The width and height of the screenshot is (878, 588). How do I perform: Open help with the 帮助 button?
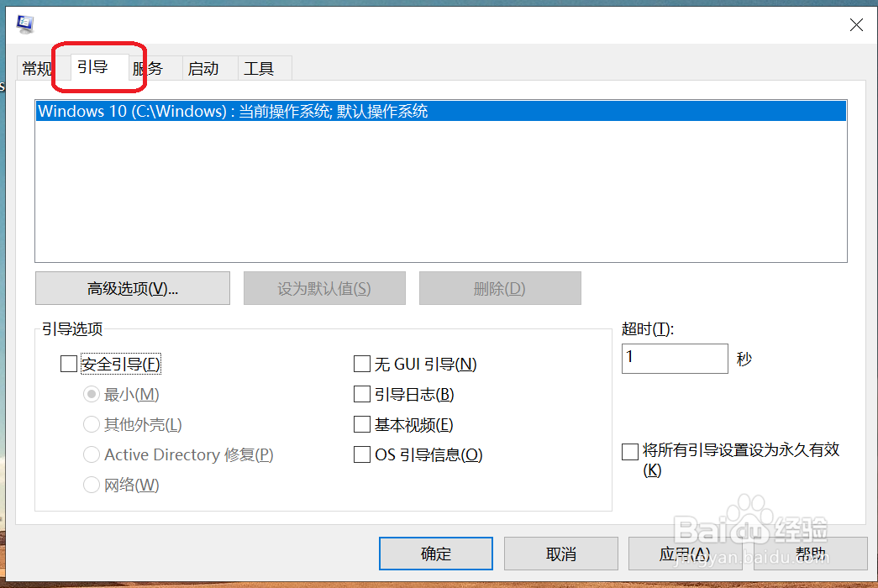[x=810, y=554]
